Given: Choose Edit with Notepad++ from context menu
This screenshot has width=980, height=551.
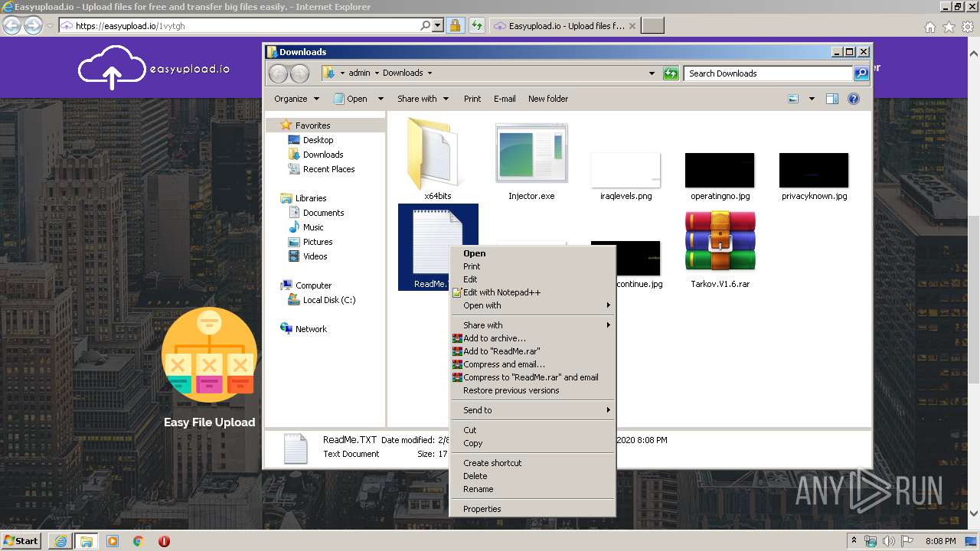Looking at the screenshot, I should click(x=532, y=292).
